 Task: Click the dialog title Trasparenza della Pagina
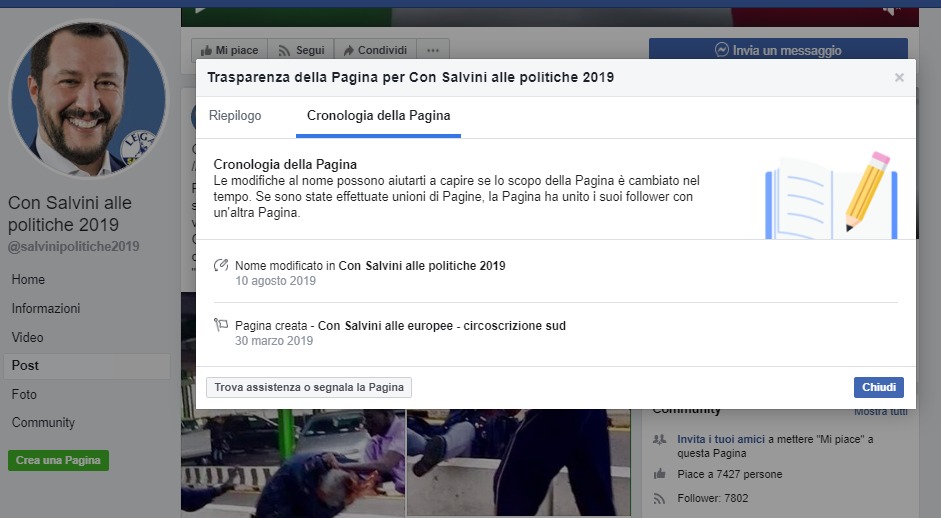[x=410, y=77]
